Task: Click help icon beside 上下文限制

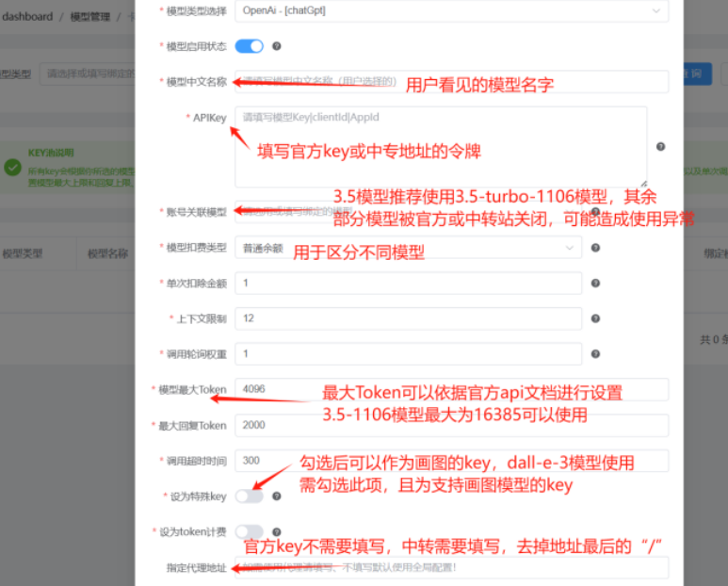Action: 595,318
